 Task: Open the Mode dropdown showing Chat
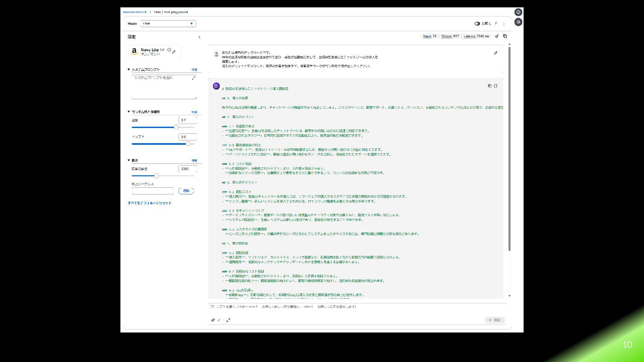(x=168, y=24)
